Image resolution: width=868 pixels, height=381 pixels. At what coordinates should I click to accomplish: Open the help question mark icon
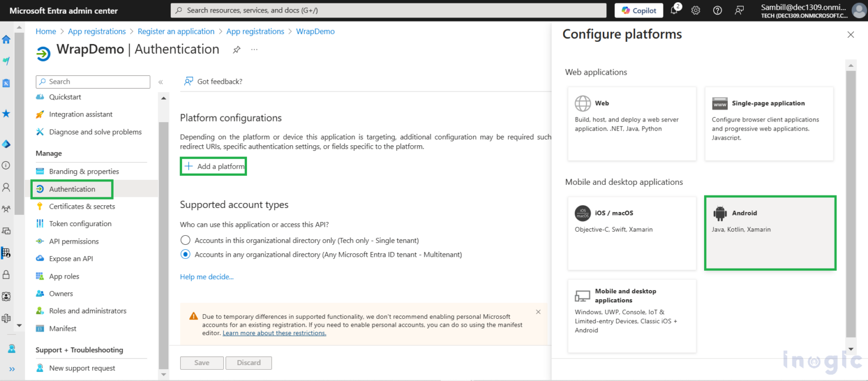[717, 10]
